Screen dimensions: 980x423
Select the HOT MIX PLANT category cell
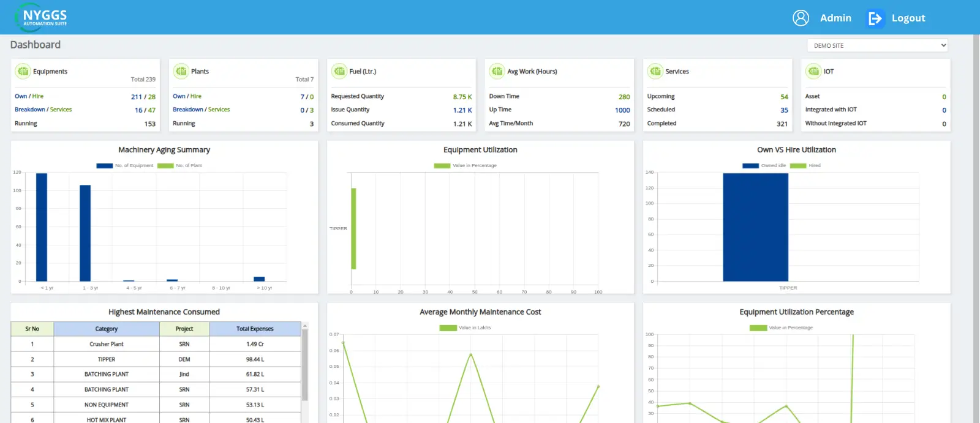click(x=107, y=420)
